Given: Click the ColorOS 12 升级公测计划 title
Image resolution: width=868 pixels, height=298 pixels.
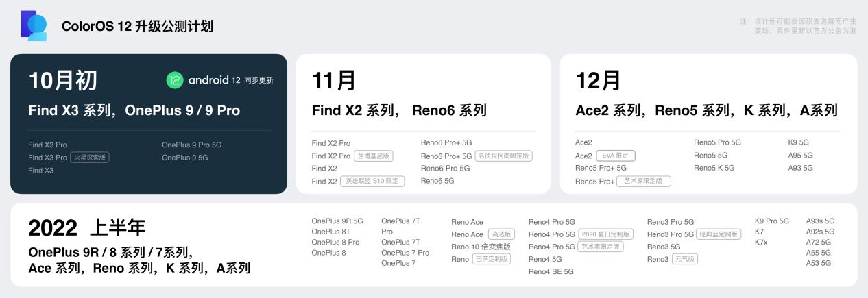Looking at the screenshot, I should (x=137, y=26).
